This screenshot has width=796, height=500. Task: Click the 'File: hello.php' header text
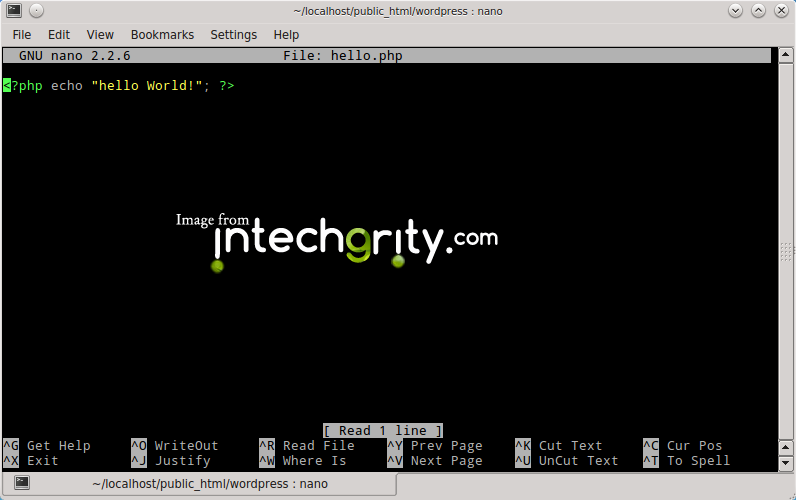click(343, 56)
